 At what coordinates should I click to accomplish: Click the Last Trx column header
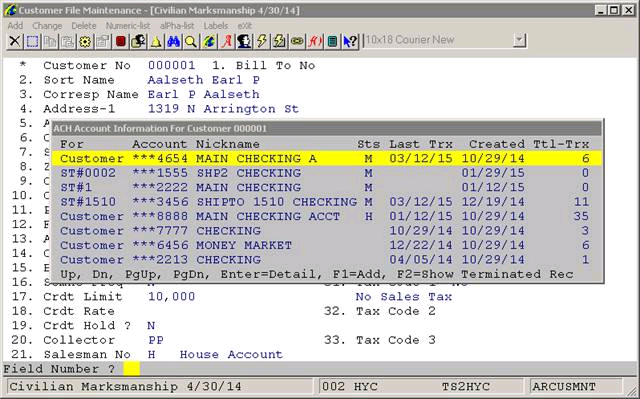coord(421,144)
